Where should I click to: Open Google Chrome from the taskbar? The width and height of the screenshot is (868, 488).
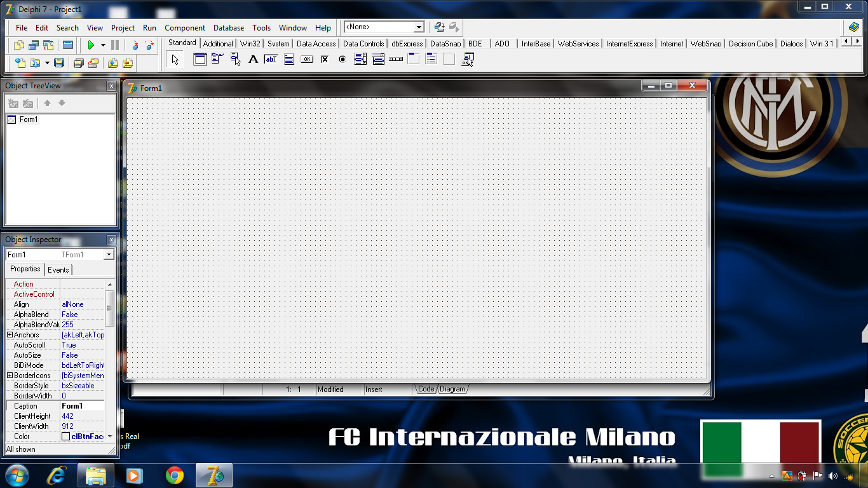[x=175, y=475]
